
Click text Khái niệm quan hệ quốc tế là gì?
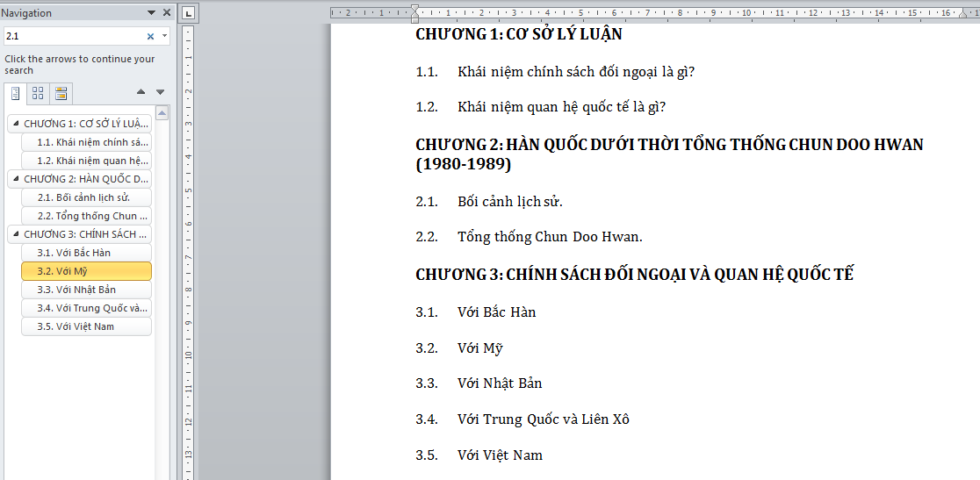(561, 107)
